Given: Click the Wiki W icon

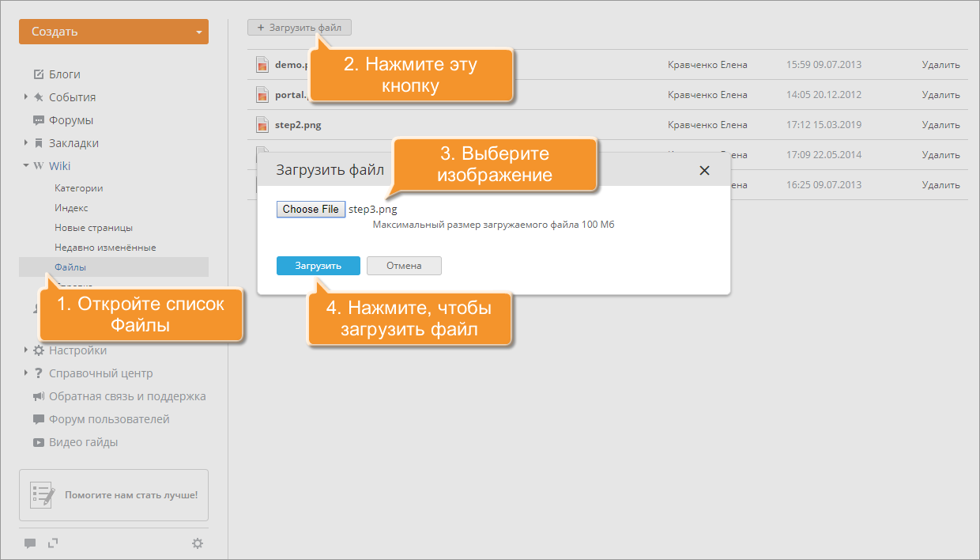Looking at the screenshot, I should coord(39,166).
